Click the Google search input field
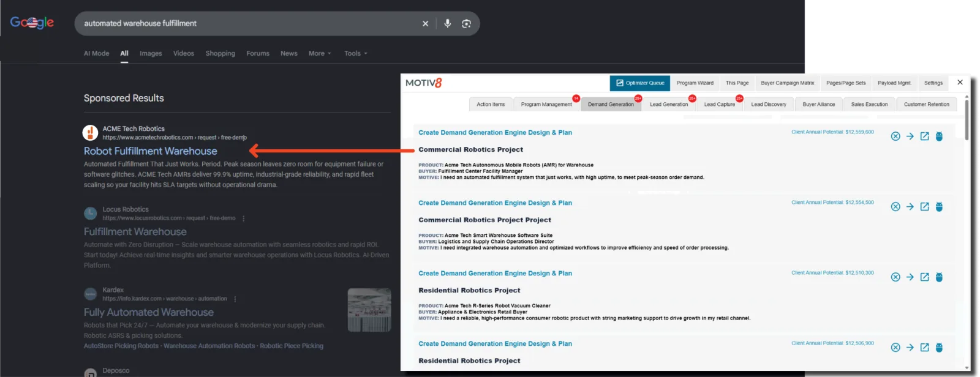This screenshot has height=377, width=980. click(x=248, y=23)
